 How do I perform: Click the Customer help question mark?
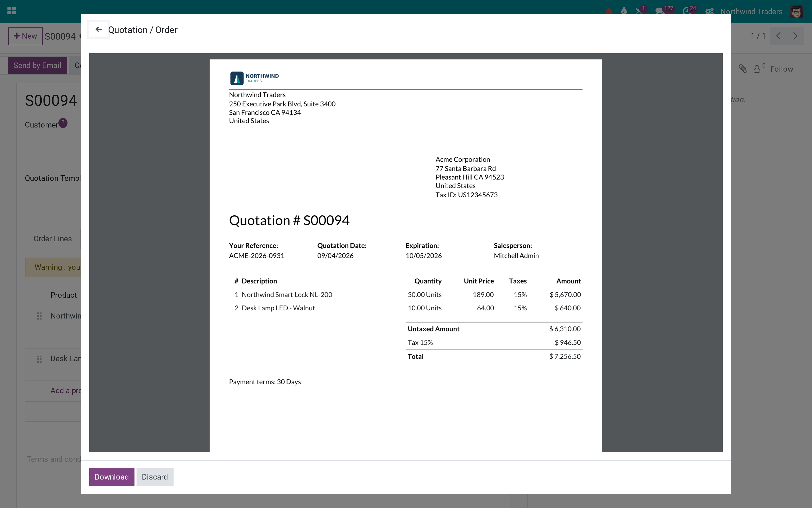tap(63, 123)
